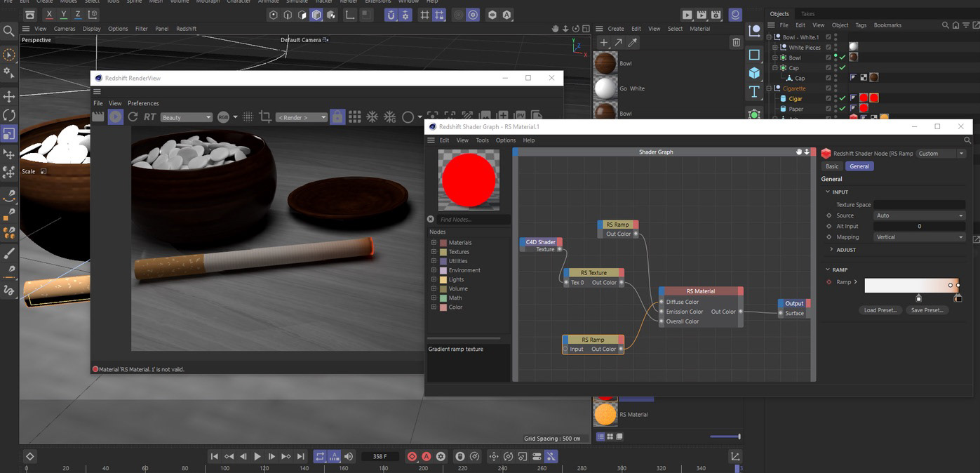The image size is (980, 473).
Task: Expand Math node category
Action: 434,298
